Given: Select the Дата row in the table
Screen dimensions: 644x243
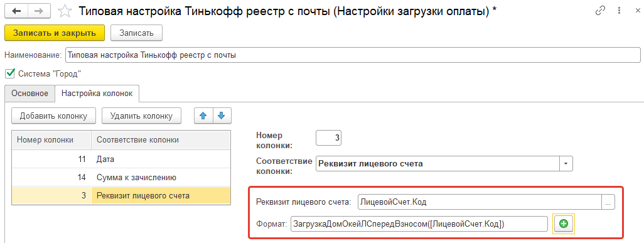Looking at the screenshot, I should point(121,159).
